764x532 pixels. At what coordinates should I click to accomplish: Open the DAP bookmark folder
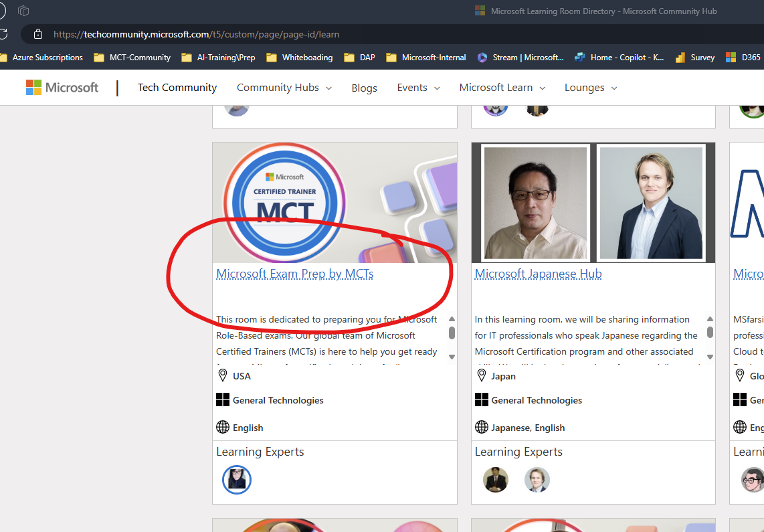tap(359, 58)
